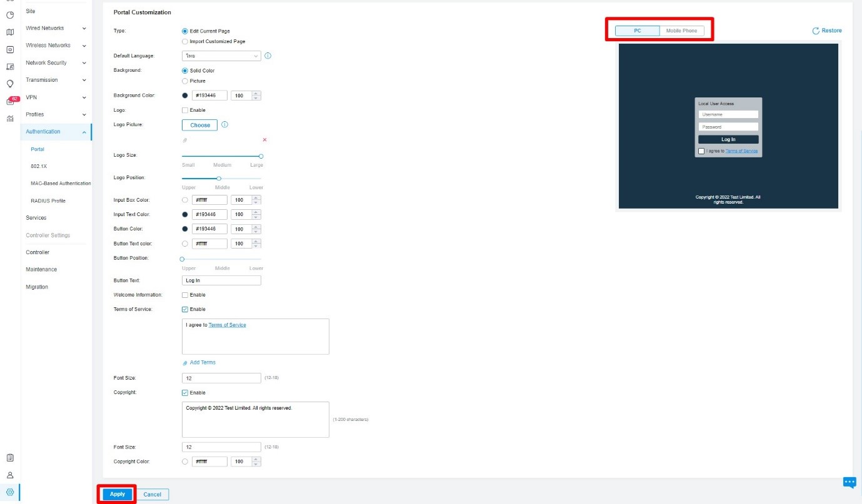Click Log In button in preview

click(728, 139)
